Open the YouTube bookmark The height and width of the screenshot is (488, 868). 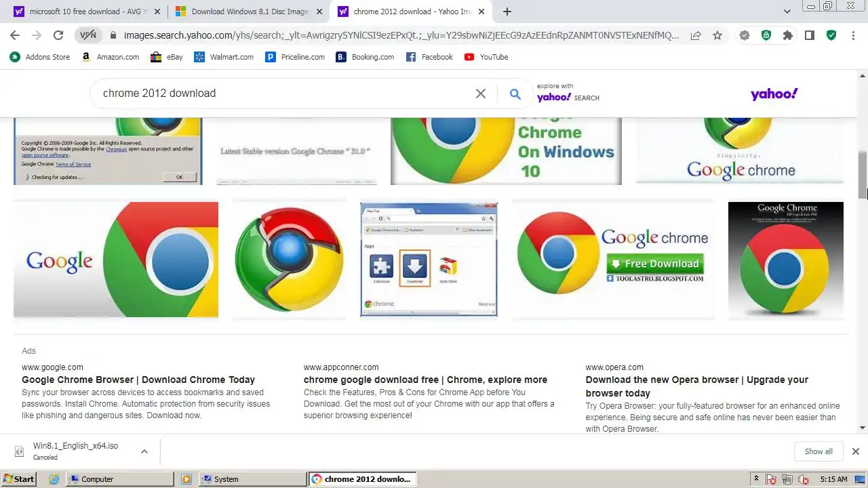coord(486,57)
